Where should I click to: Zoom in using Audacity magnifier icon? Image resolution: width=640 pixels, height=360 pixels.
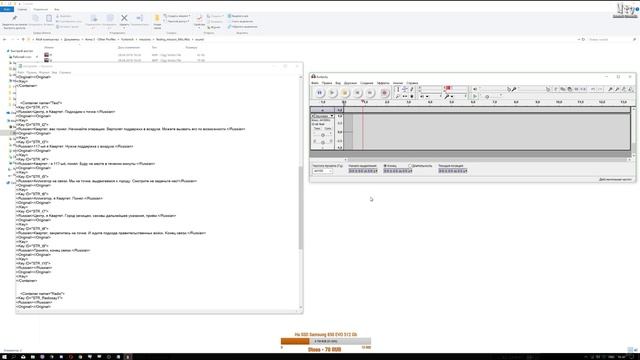[610, 89]
